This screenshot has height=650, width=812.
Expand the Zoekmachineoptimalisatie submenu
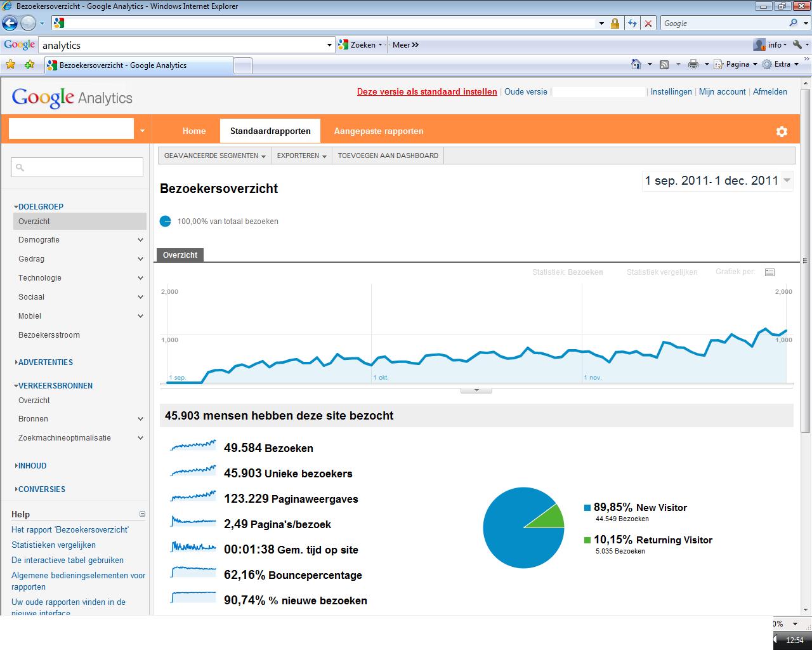pos(140,438)
